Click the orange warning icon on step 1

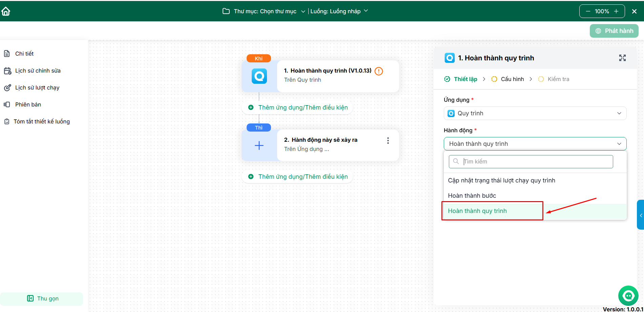point(379,71)
